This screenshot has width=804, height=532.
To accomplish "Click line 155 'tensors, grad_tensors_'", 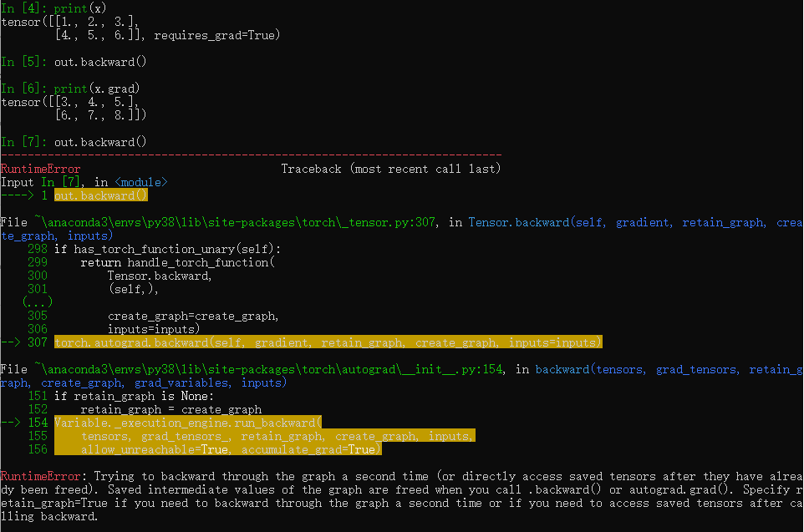I will (265, 436).
